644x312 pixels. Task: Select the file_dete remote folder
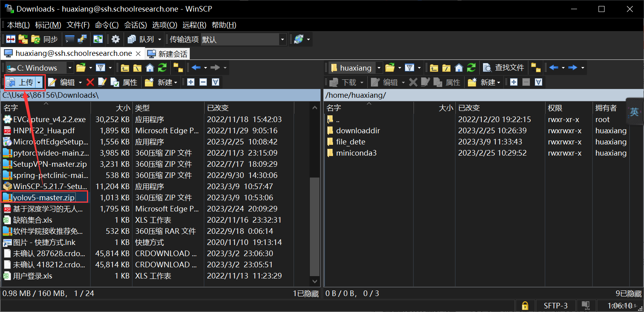[351, 142]
